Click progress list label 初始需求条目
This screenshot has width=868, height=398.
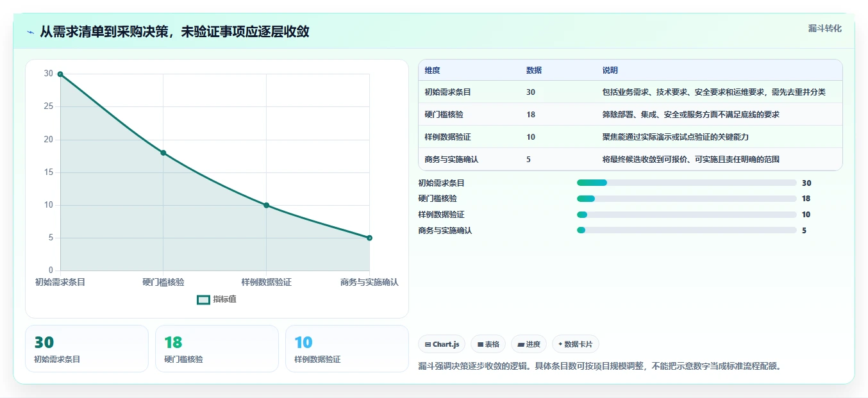coord(442,183)
